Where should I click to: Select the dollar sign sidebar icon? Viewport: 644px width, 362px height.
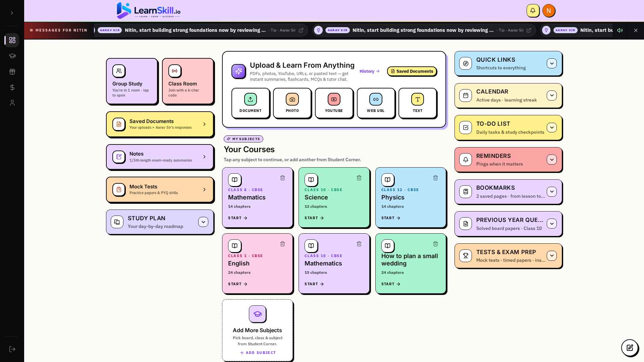pyautogui.click(x=12, y=87)
